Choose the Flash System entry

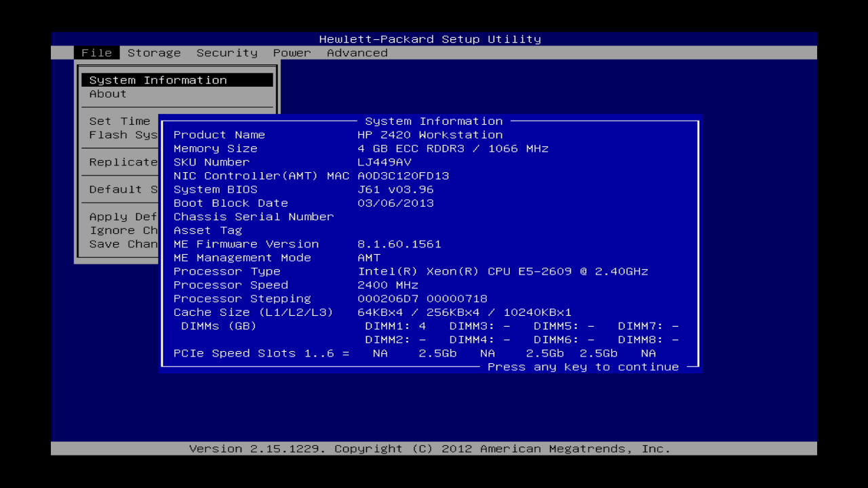click(x=123, y=135)
